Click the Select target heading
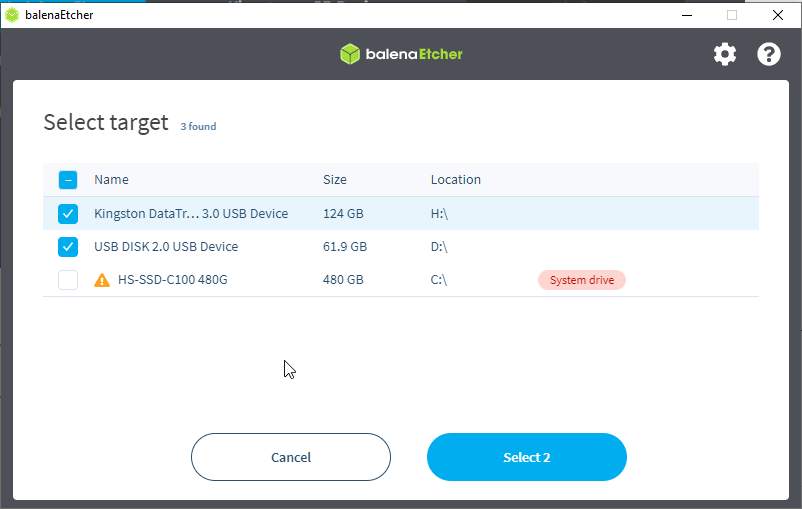This screenshot has height=509, width=802. [106, 123]
